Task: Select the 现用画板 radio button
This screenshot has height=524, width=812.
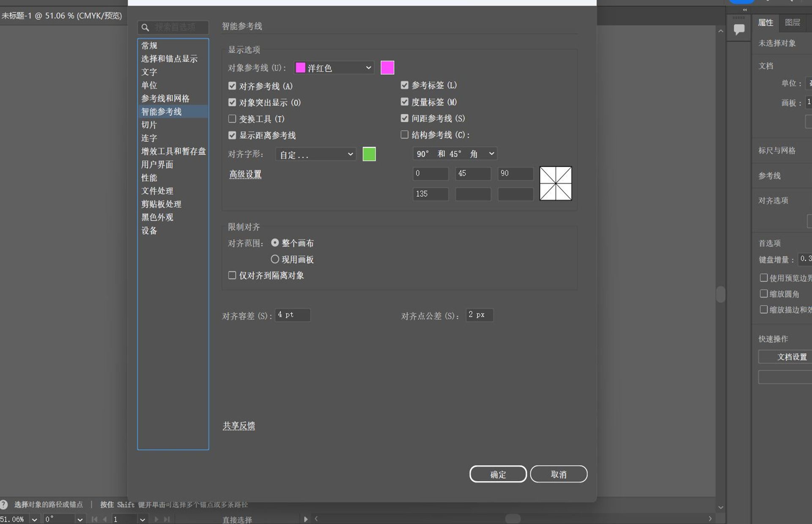Action: point(275,259)
